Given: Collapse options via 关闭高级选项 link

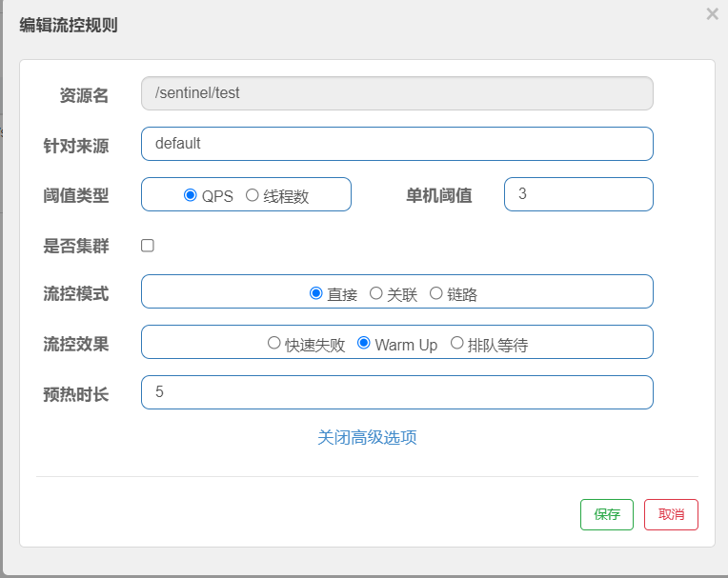Looking at the screenshot, I should coord(367,437).
